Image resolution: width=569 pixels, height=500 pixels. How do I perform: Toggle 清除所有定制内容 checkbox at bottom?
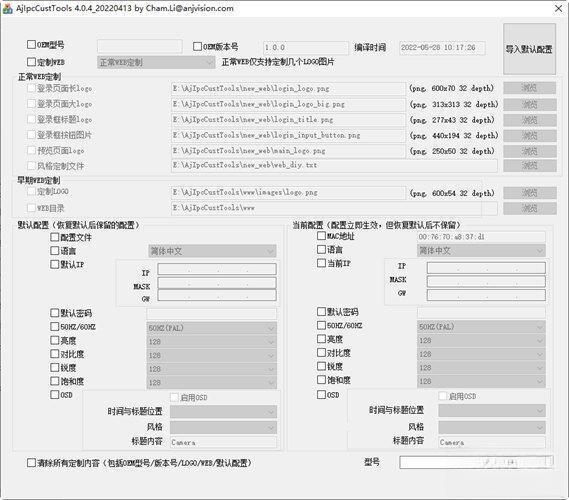point(31,463)
